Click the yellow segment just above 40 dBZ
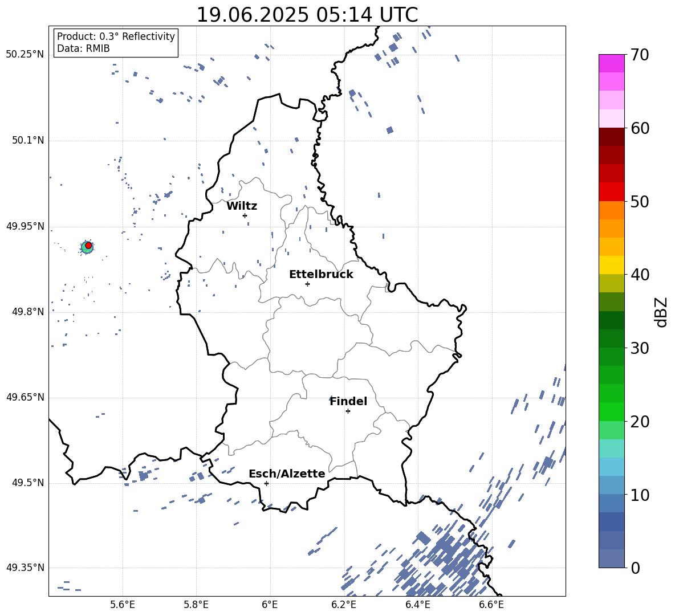Viewport: 675px width, 616px height. [612, 265]
